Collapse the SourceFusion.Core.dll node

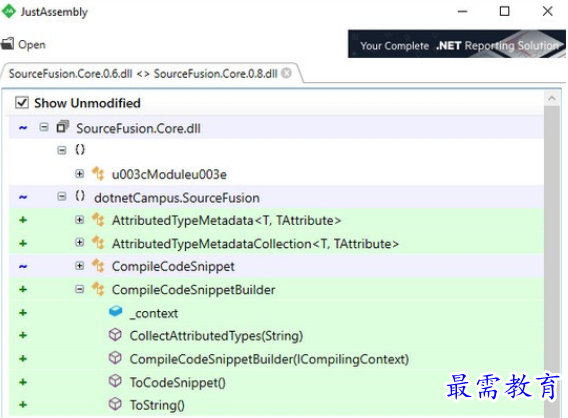click(x=44, y=127)
